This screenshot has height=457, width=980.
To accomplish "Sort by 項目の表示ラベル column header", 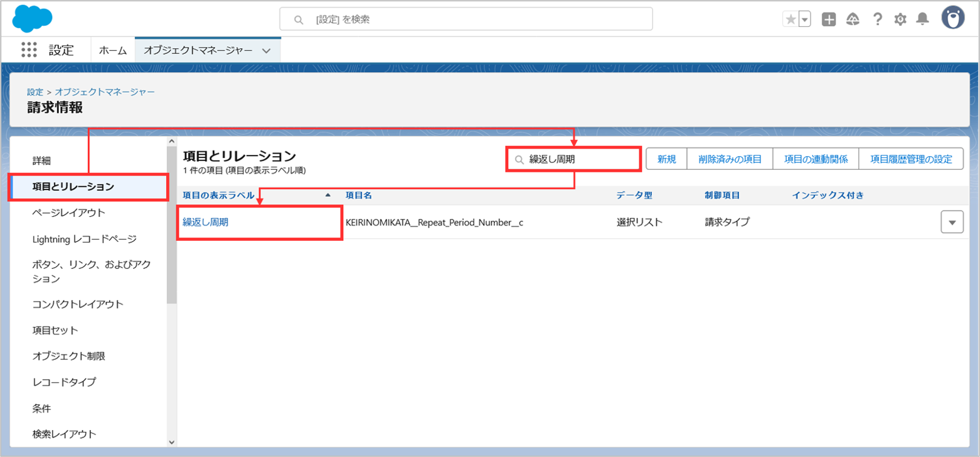I will coord(218,196).
